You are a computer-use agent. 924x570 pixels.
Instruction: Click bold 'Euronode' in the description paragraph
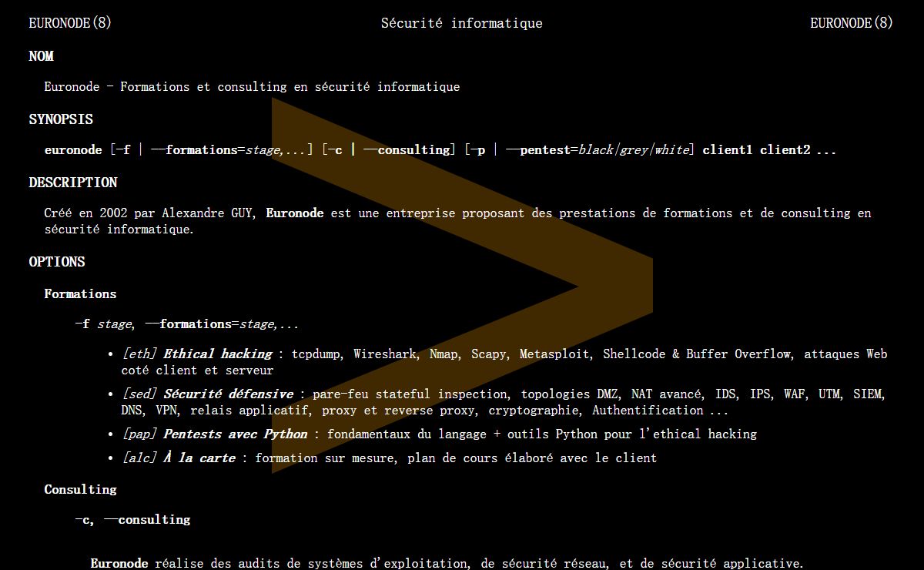[295, 213]
